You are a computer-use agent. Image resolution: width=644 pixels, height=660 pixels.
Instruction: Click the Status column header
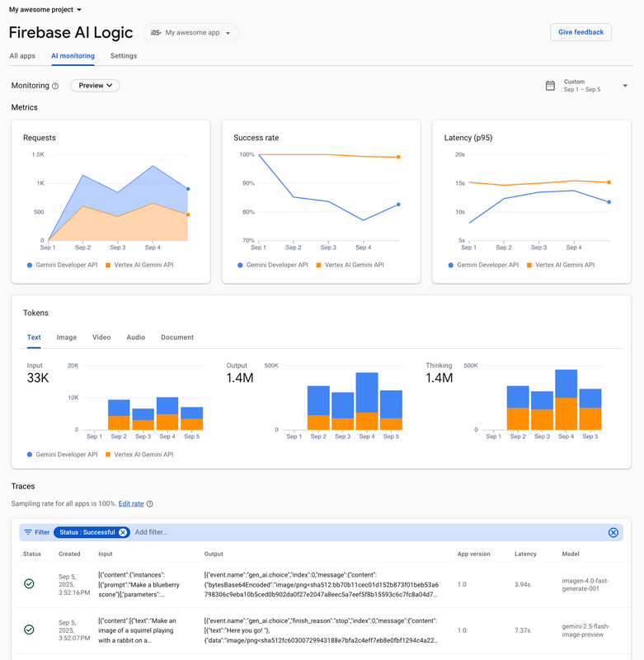[32, 554]
